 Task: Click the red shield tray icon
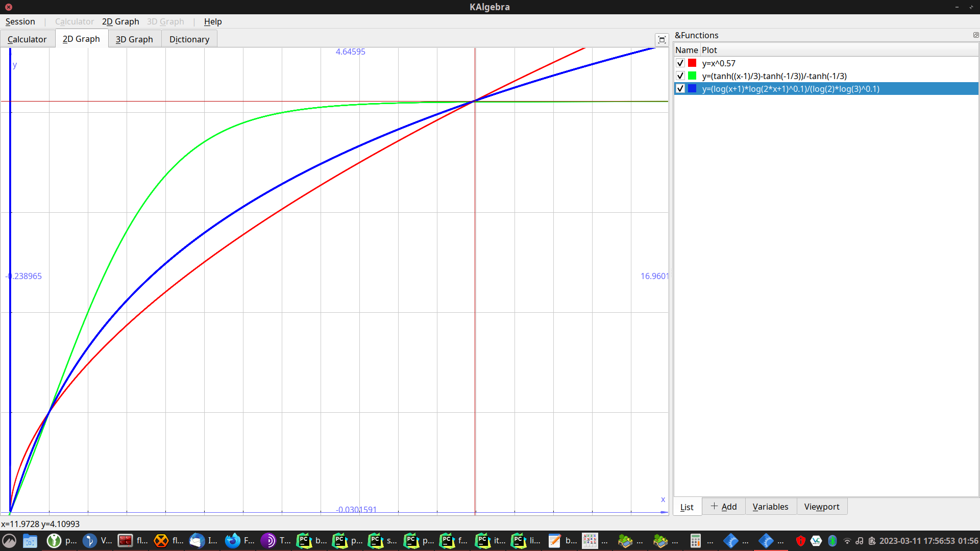tap(800, 541)
